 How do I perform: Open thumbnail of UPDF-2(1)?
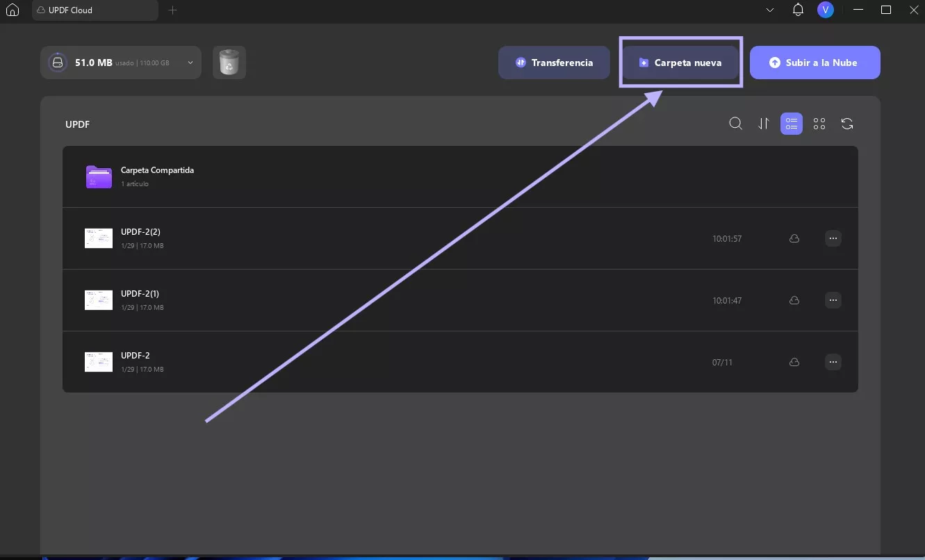(x=99, y=300)
